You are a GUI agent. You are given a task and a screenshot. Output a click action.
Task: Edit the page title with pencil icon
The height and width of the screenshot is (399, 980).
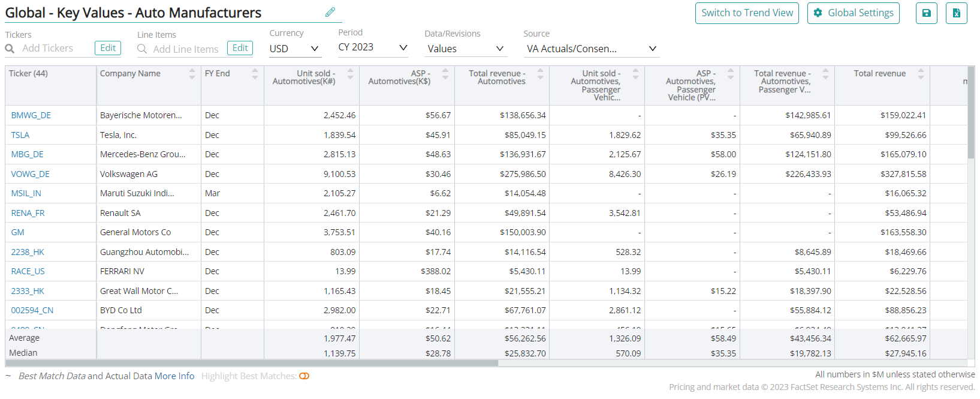tap(330, 12)
